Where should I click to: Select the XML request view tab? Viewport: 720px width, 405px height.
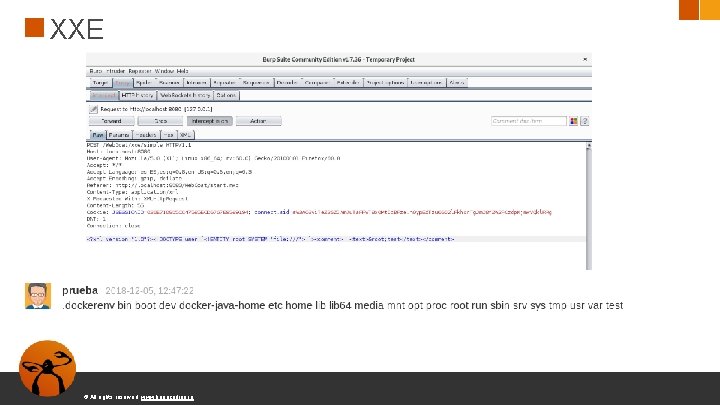pyautogui.click(x=185, y=135)
